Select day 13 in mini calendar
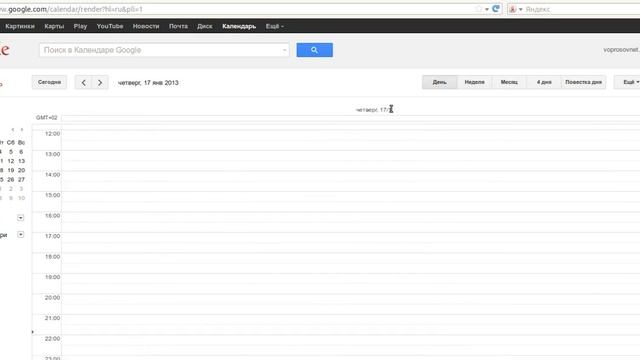This screenshot has height=360, width=640. click(21, 161)
